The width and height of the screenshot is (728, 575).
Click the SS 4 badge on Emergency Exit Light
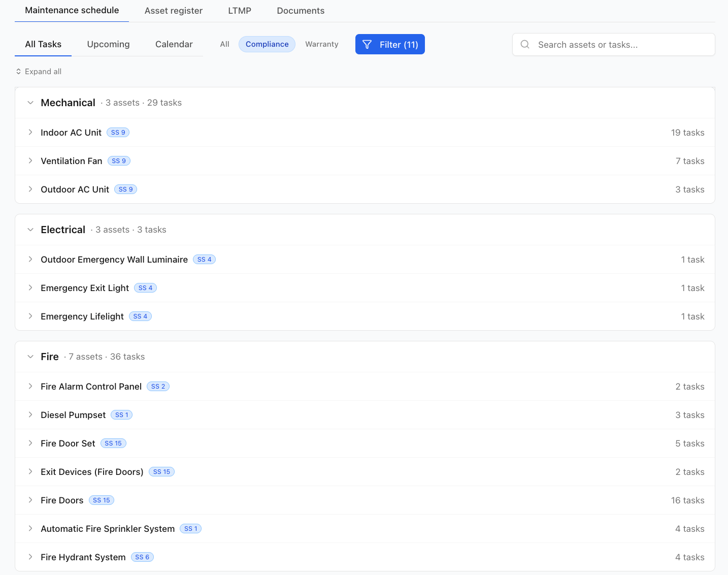[146, 288]
